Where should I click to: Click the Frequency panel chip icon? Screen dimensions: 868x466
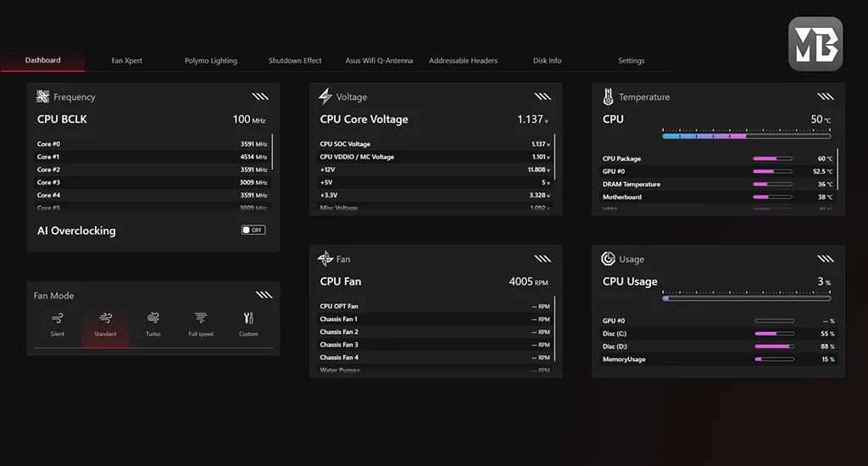(43, 97)
